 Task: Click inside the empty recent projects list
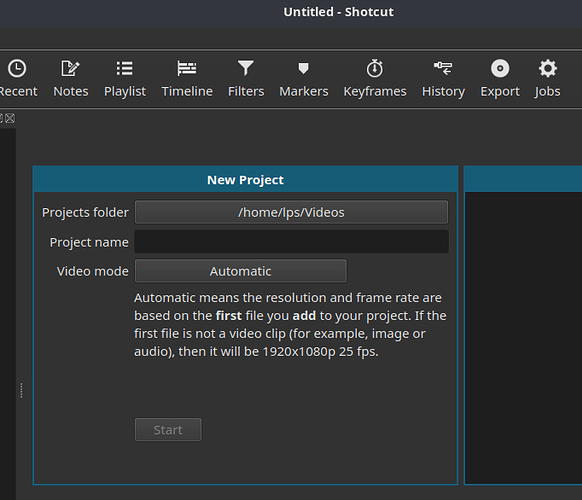point(523,338)
